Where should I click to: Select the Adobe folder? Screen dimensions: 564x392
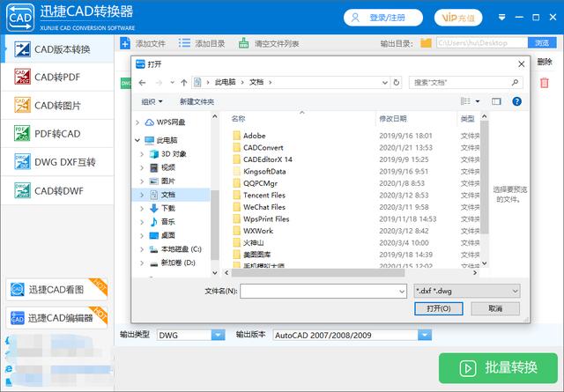click(255, 136)
